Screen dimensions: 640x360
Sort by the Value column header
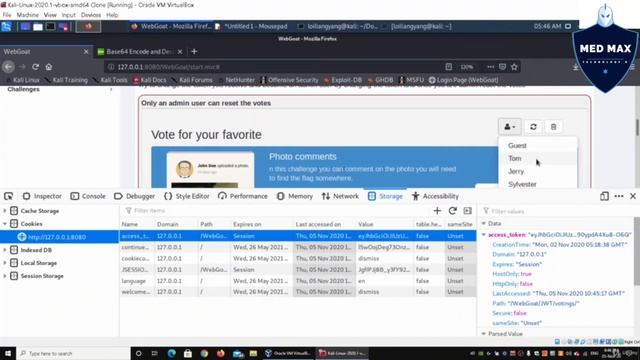point(384,224)
